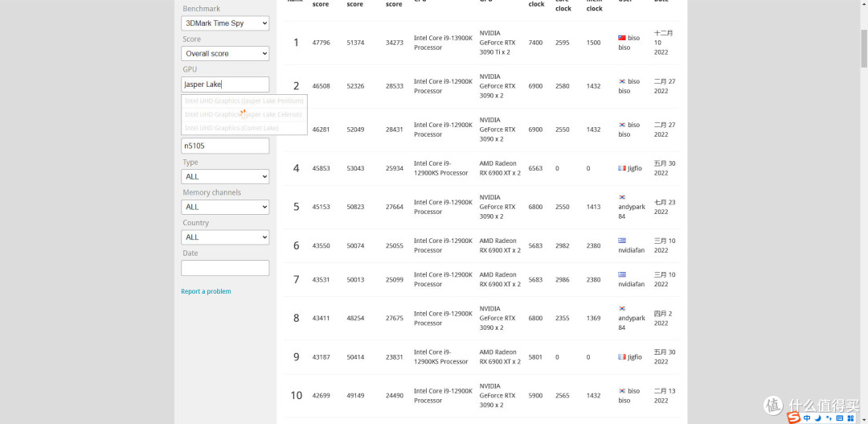Choose Intel UHD Graphics (Comet Lake) suggestion
This screenshot has height=424, width=868.
(231, 128)
